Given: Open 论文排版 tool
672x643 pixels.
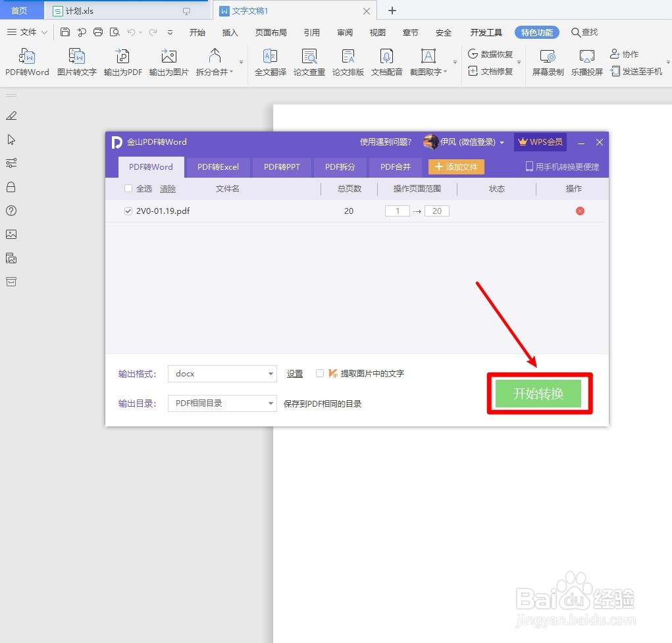Looking at the screenshot, I should [x=348, y=62].
